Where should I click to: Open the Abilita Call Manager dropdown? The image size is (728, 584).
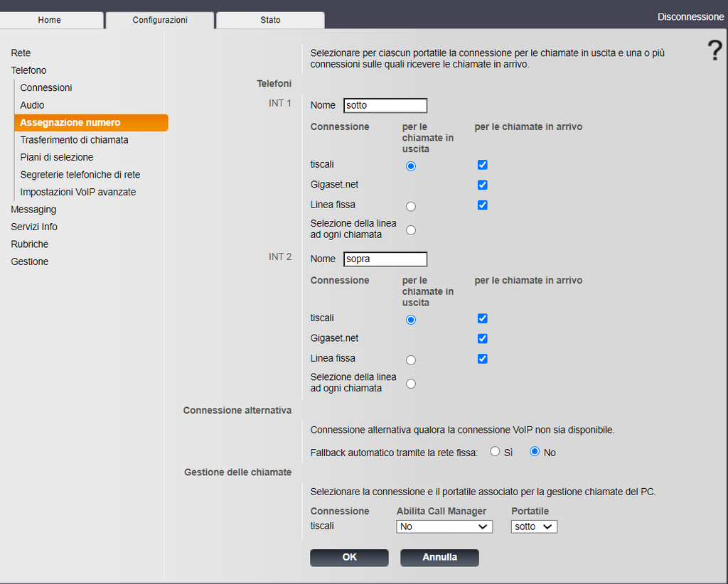tap(444, 526)
